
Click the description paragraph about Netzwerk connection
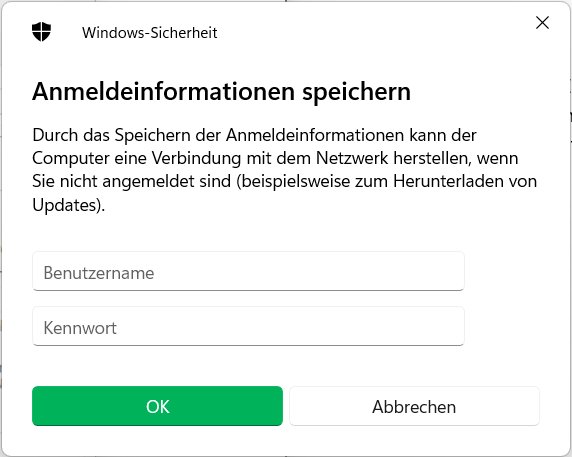tap(285, 170)
